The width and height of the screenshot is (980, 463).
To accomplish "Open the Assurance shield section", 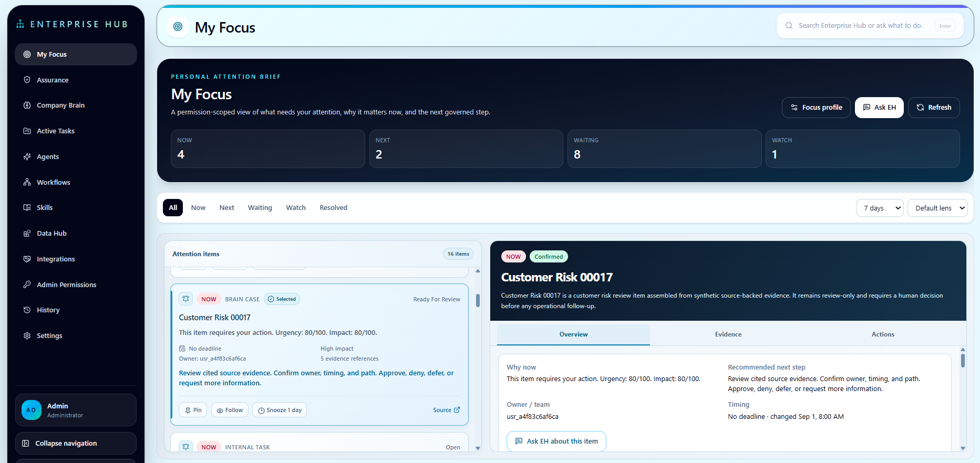I will 76,80.
